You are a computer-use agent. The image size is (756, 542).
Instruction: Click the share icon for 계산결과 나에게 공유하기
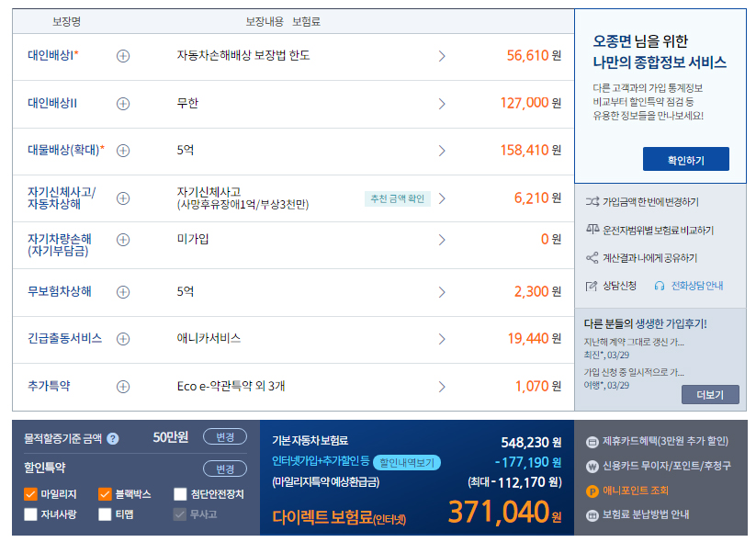point(592,258)
